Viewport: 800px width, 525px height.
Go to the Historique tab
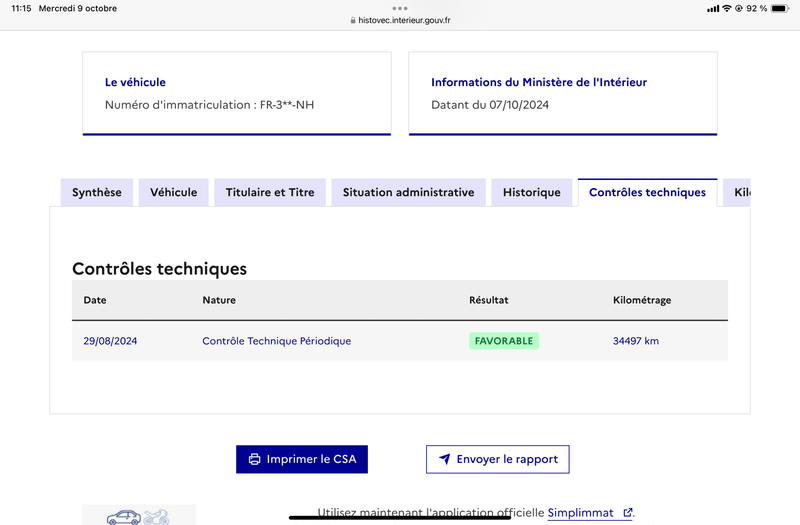tap(532, 192)
